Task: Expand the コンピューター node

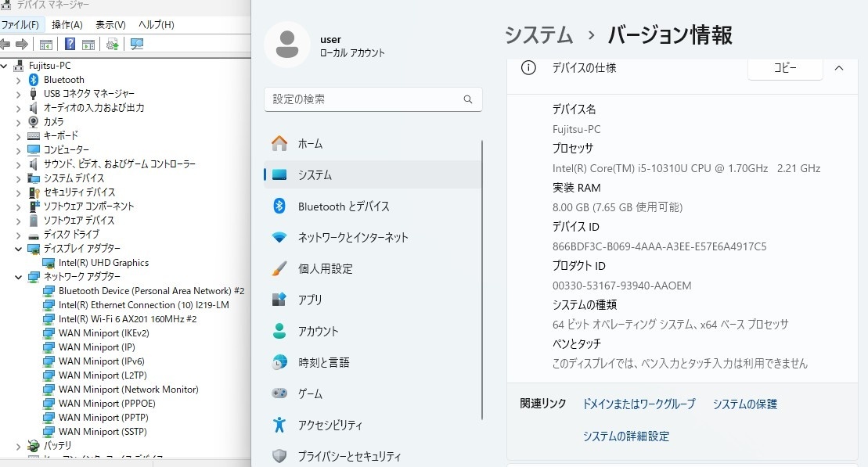Action: (x=18, y=150)
